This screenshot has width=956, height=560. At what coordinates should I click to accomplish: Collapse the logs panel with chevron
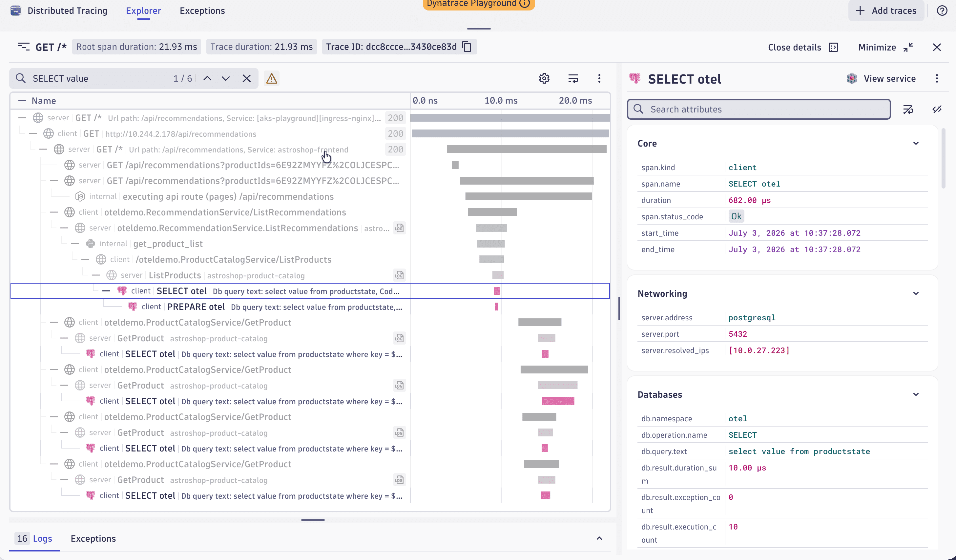click(599, 538)
